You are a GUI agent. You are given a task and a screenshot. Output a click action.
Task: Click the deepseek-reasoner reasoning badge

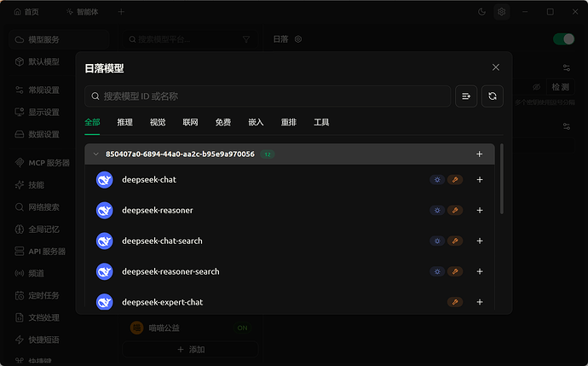[437, 210]
